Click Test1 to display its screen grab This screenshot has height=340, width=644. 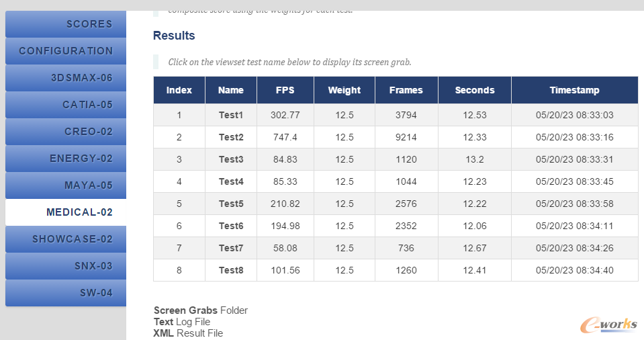click(231, 115)
